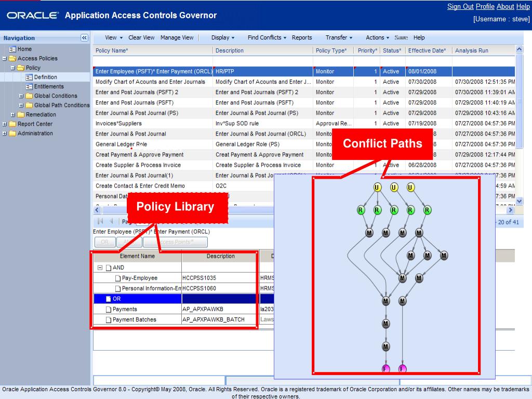
Task: Collapse the Access Policies tree node
Action: pos(4,59)
